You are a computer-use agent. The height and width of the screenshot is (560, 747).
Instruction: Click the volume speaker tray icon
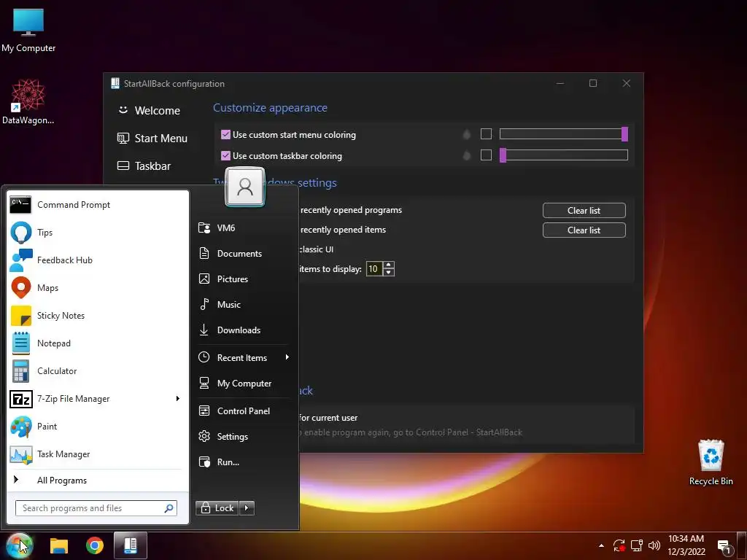[x=654, y=545]
